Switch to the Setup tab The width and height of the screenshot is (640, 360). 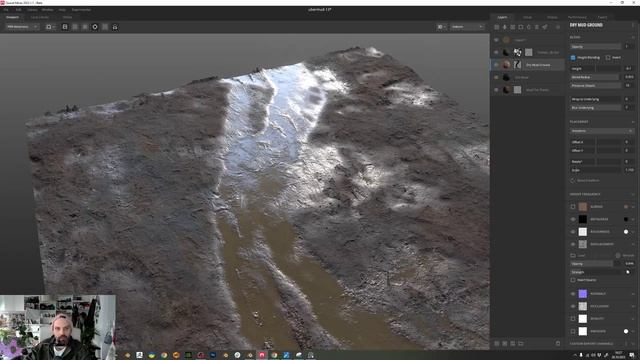527,17
